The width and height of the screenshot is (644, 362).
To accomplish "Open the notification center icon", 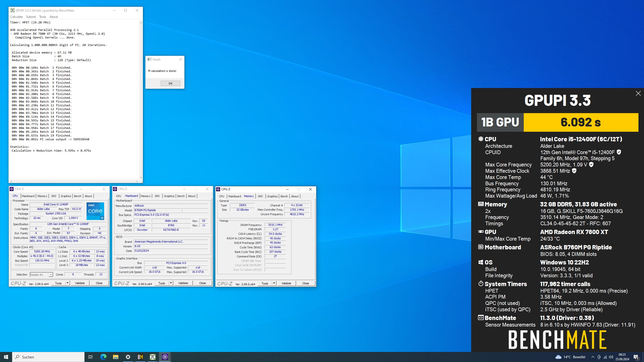I will pyautogui.click(x=636, y=357).
